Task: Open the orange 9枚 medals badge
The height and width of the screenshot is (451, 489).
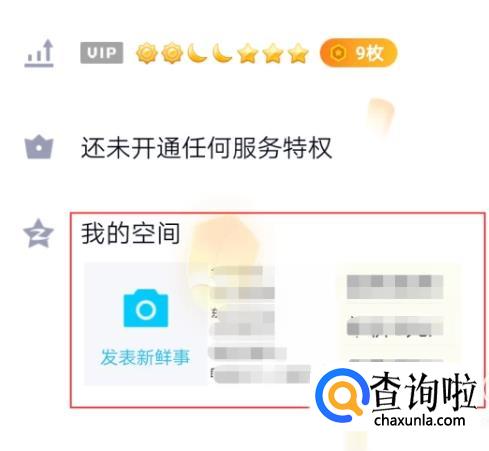Action: tap(358, 53)
